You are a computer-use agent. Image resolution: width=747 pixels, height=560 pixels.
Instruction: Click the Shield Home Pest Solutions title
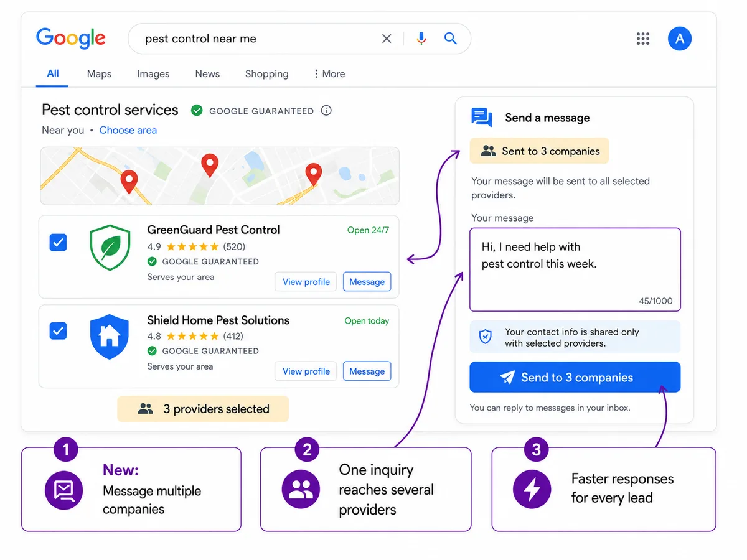tap(218, 320)
